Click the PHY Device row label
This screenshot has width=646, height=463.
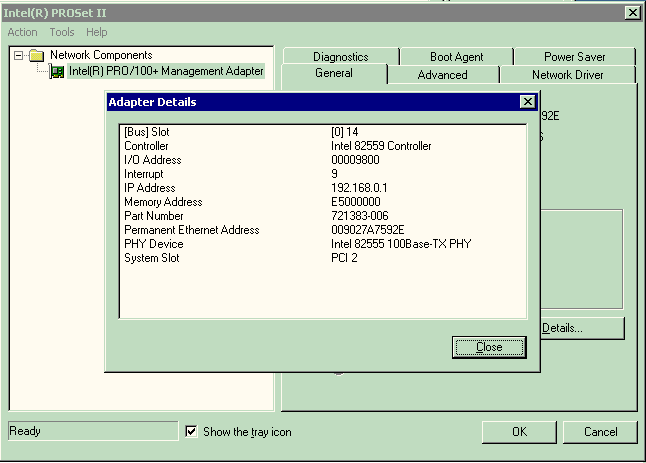154,244
